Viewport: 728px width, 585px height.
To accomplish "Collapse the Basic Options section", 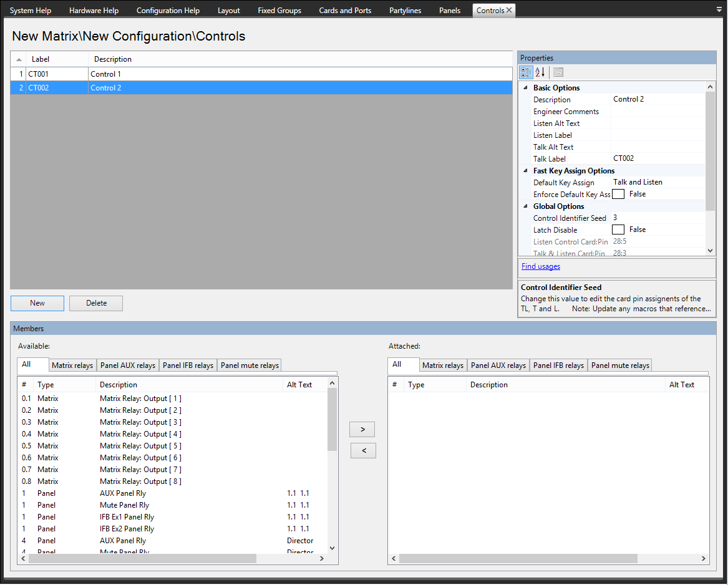I will point(525,88).
